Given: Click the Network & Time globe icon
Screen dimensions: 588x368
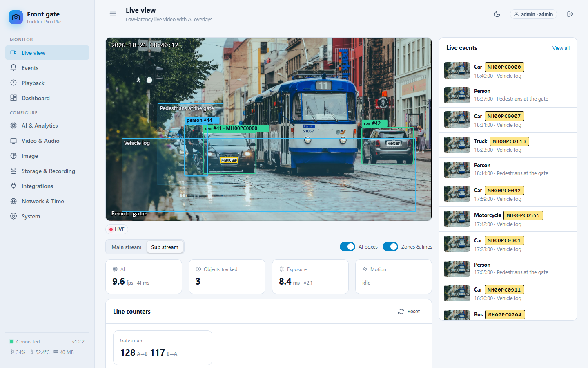Looking at the screenshot, I should coord(13,201).
